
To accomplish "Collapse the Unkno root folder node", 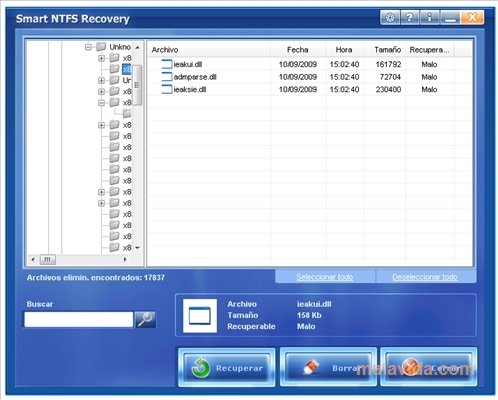I will (88, 47).
